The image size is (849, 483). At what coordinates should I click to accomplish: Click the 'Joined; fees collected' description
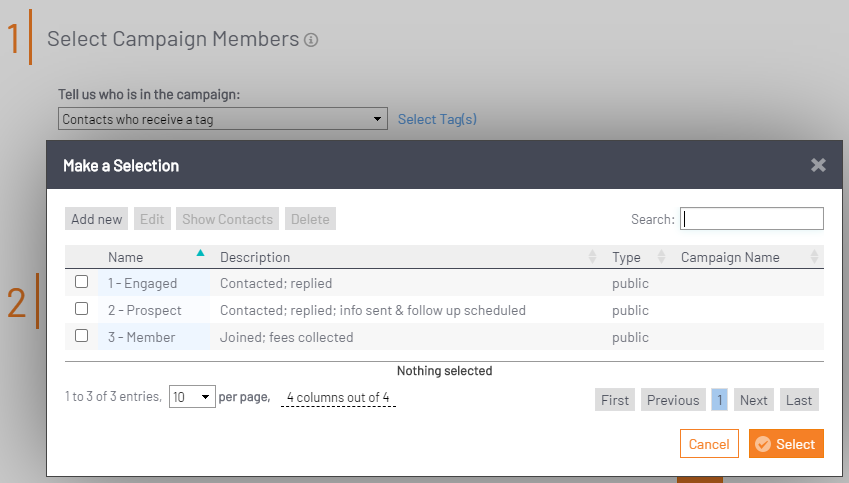286,337
